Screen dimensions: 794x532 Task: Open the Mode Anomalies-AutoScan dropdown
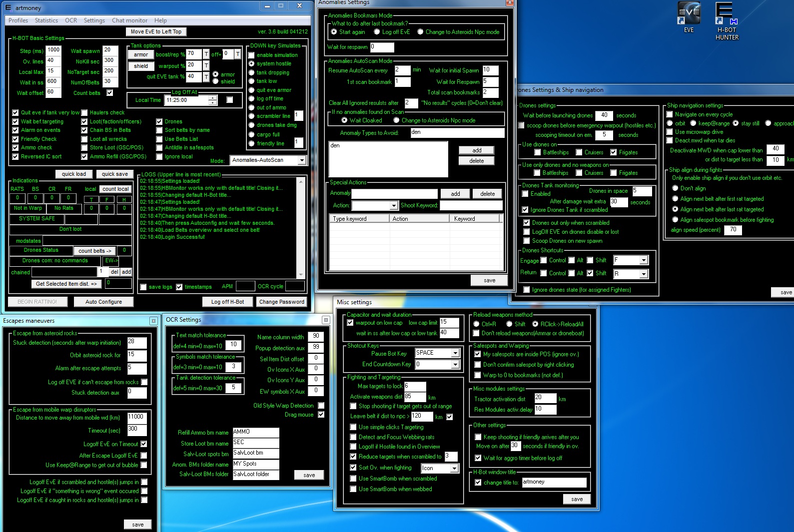tap(302, 160)
